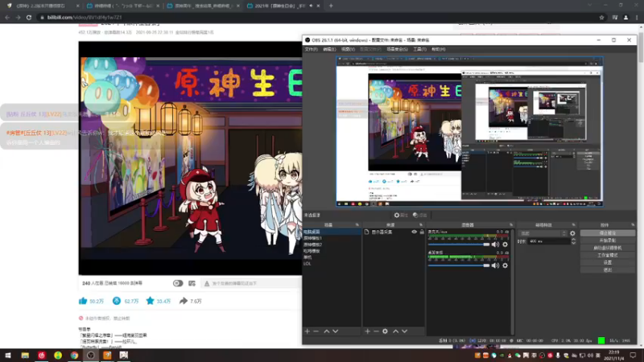Open the Windows Start menu
This screenshot has height=362, width=644.
pyautogui.click(x=8, y=355)
